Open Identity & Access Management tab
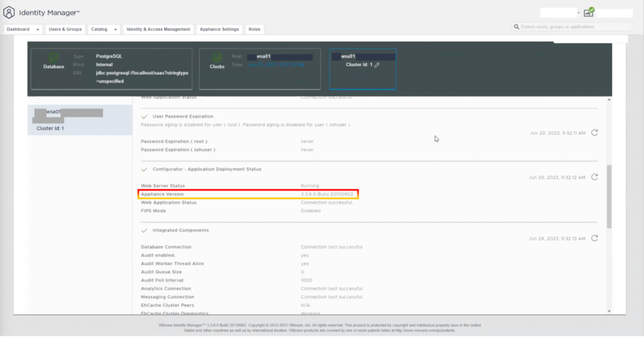The image size is (644, 338). 158,29
